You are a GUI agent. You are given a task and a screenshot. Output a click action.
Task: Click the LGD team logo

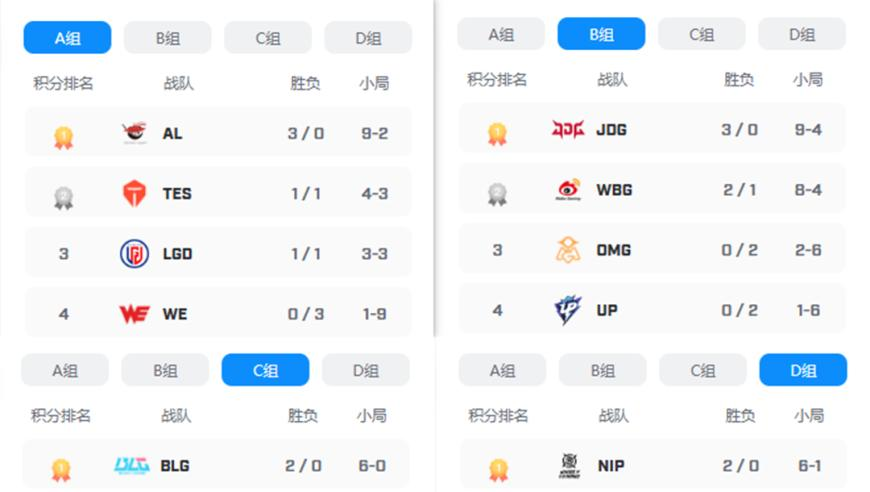click(x=134, y=253)
